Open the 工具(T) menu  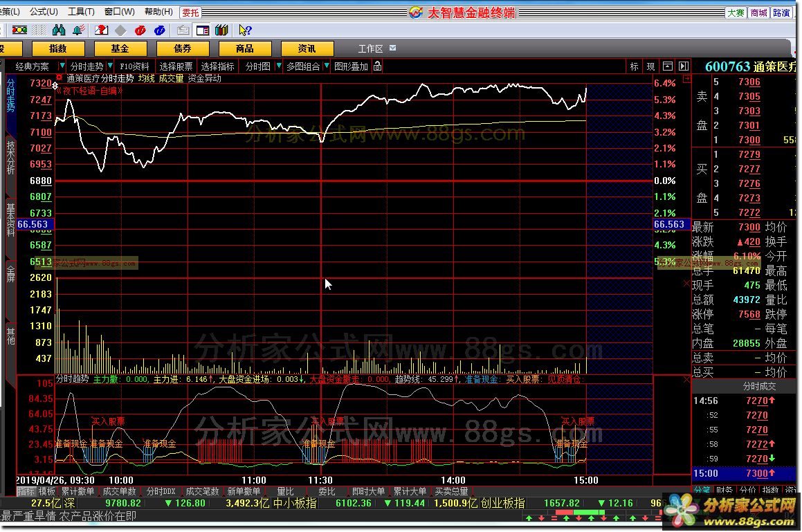(82, 12)
